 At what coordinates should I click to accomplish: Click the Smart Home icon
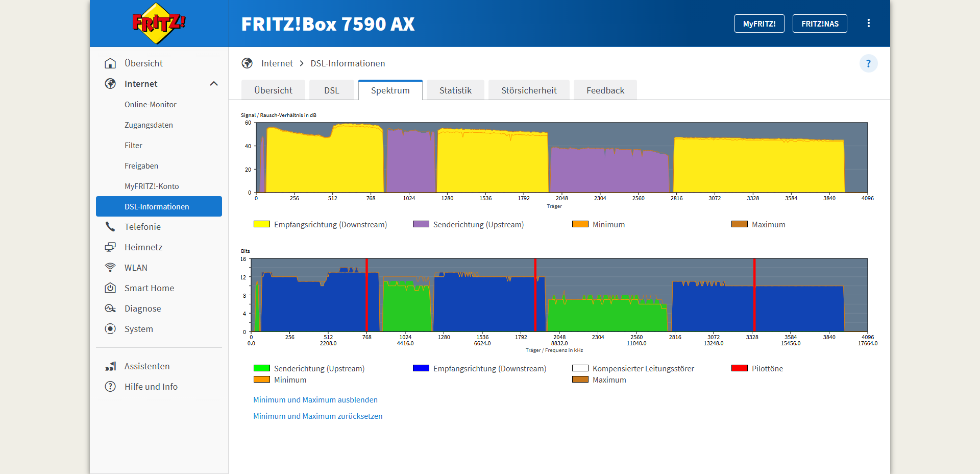[110, 288]
